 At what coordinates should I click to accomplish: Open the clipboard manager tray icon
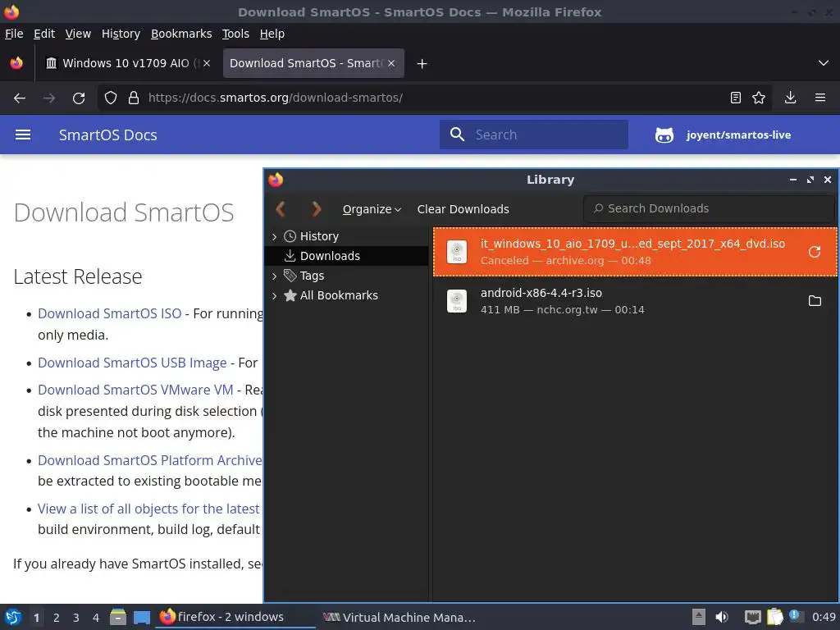tap(774, 617)
